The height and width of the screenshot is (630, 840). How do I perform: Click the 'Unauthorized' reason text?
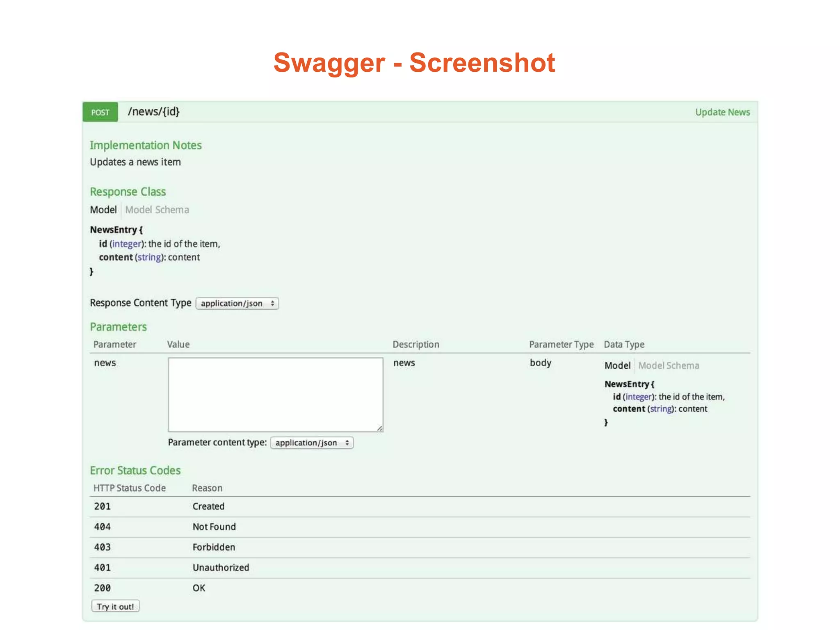coord(221,568)
